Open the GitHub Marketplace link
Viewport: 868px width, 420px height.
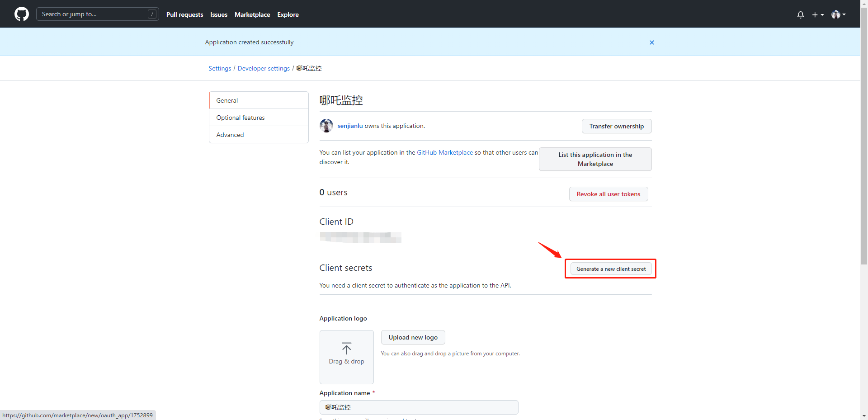(445, 152)
